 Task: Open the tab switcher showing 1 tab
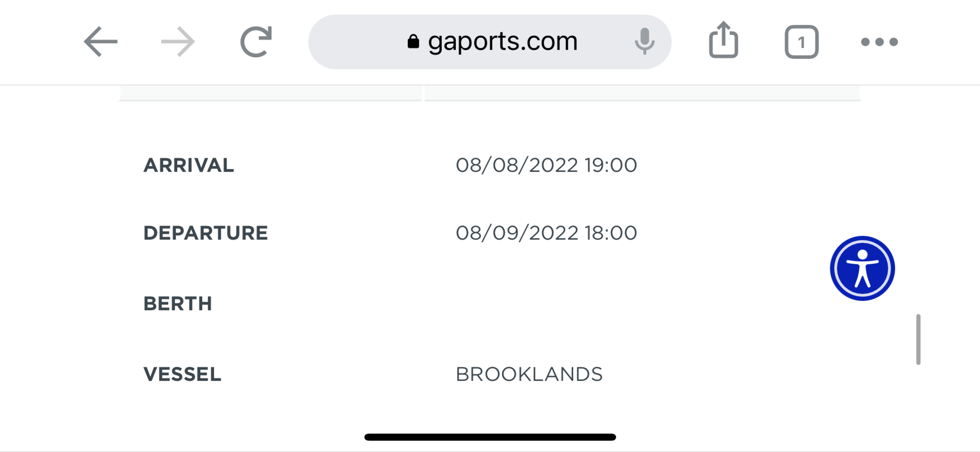tap(801, 42)
